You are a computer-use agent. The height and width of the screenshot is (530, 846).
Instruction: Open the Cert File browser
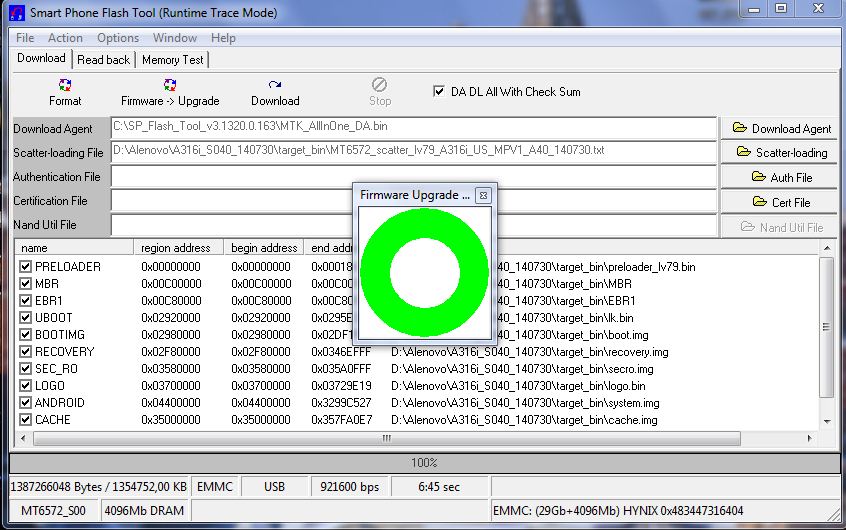(781, 202)
